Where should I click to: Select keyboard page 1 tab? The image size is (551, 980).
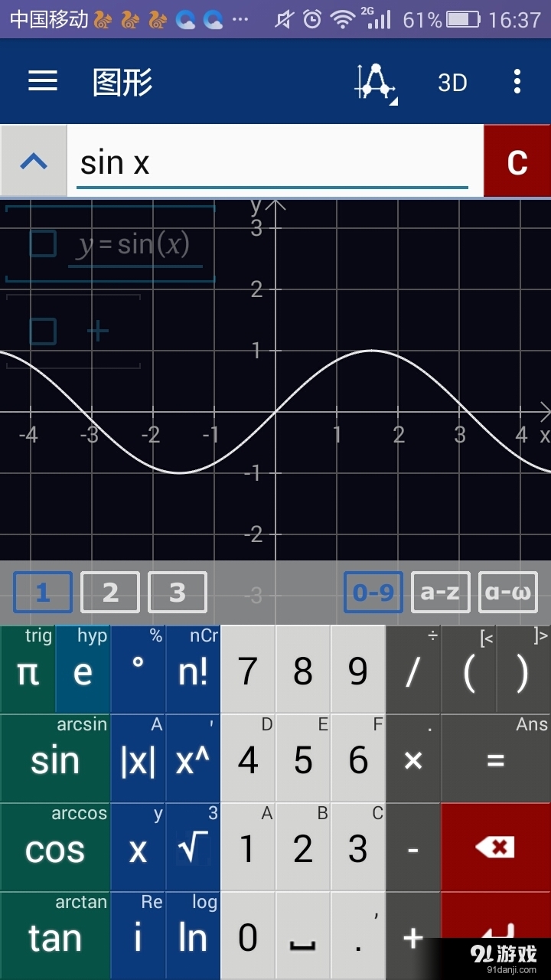tap(43, 593)
